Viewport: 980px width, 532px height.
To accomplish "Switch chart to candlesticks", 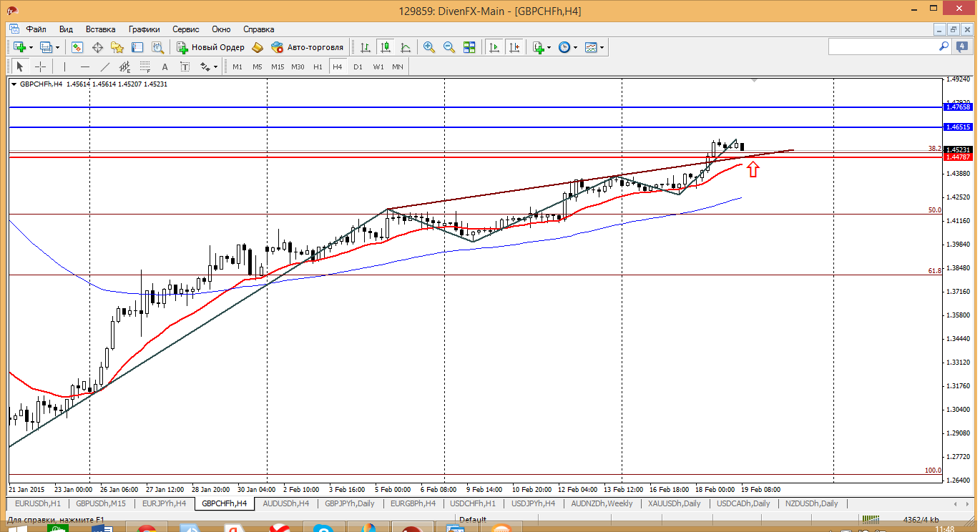I will (x=386, y=47).
